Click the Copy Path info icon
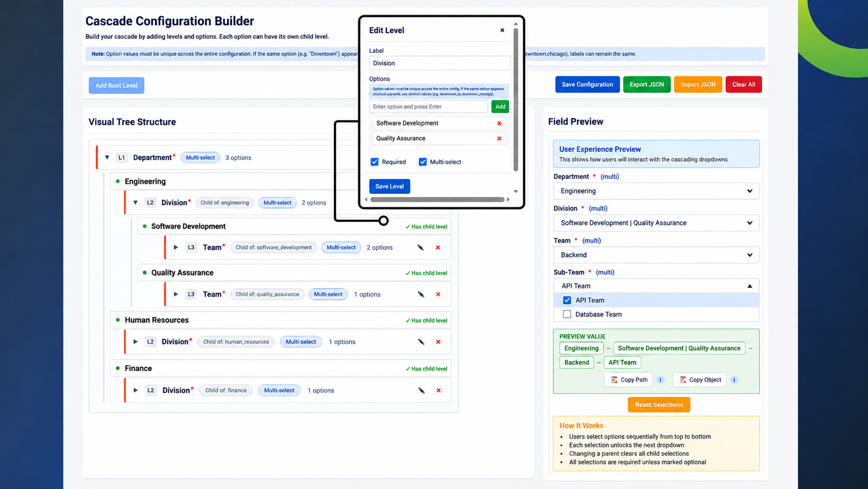 pos(660,380)
